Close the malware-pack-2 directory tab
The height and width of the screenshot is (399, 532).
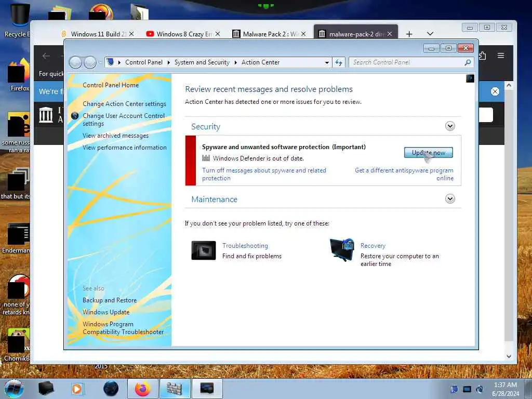pos(390,34)
